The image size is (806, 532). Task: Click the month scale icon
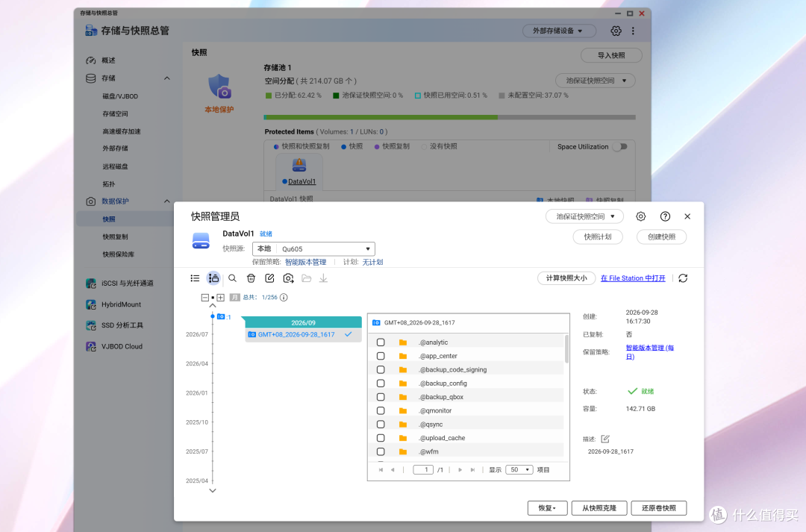tap(234, 297)
